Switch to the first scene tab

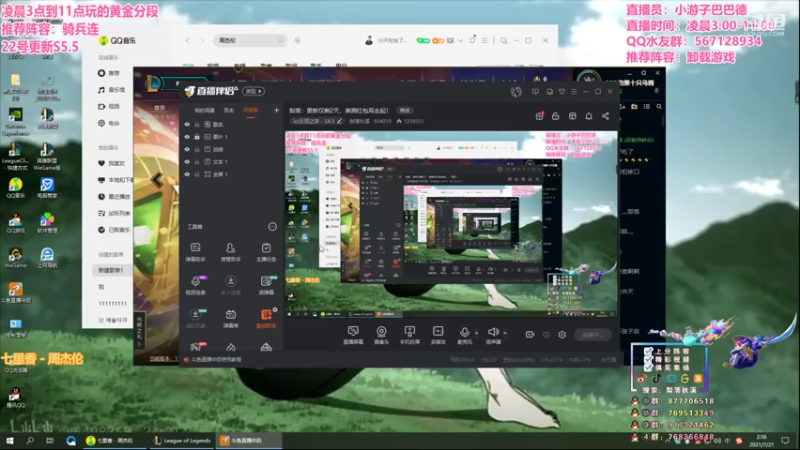(x=204, y=110)
